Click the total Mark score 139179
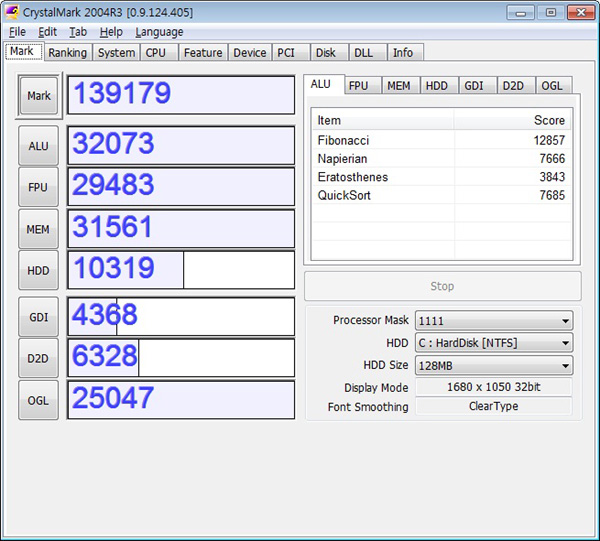This screenshot has height=541, width=600. tap(181, 95)
